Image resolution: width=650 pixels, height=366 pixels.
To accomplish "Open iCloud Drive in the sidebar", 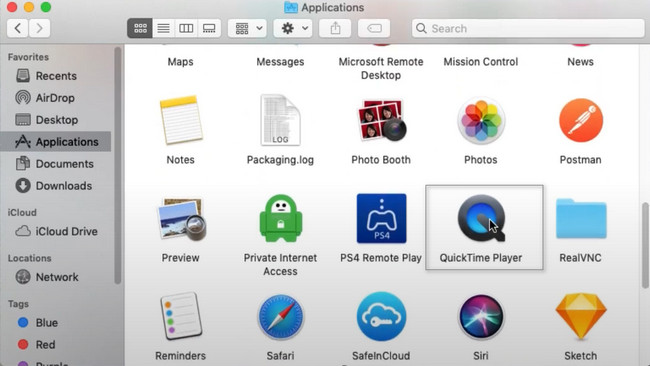I will tap(56, 231).
